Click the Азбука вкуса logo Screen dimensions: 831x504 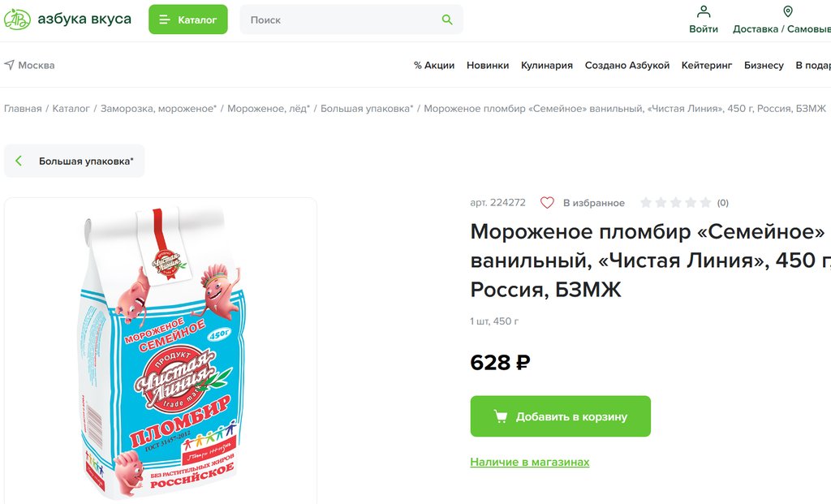(67, 19)
